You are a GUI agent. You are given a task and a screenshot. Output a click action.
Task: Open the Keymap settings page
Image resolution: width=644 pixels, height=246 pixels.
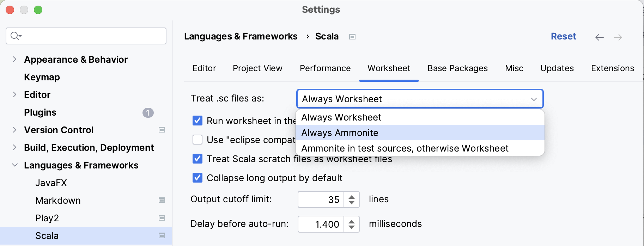42,77
